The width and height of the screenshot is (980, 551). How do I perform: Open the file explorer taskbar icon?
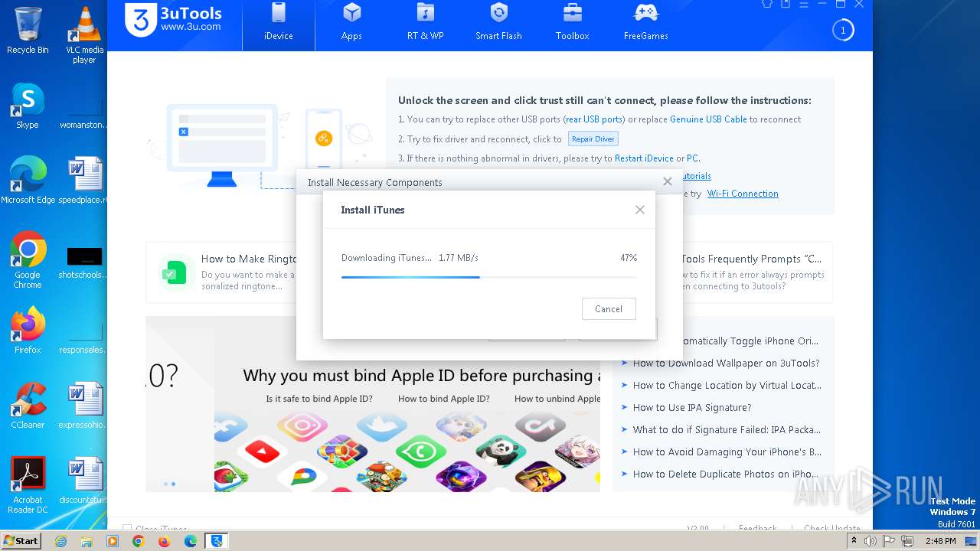click(x=87, y=541)
